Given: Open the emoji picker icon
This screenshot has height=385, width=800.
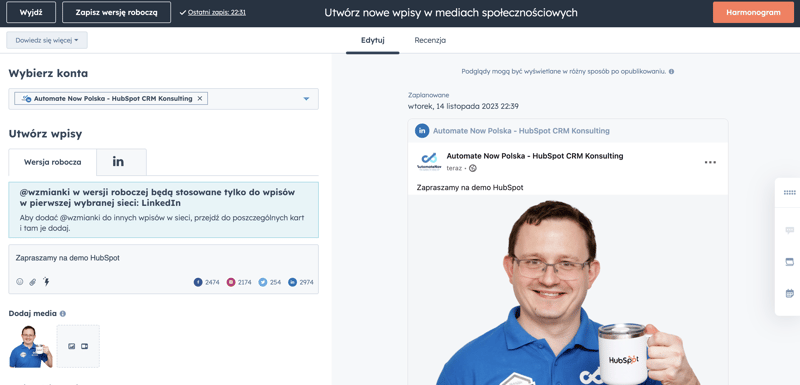Looking at the screenshot, I should [x=19, y=281].
